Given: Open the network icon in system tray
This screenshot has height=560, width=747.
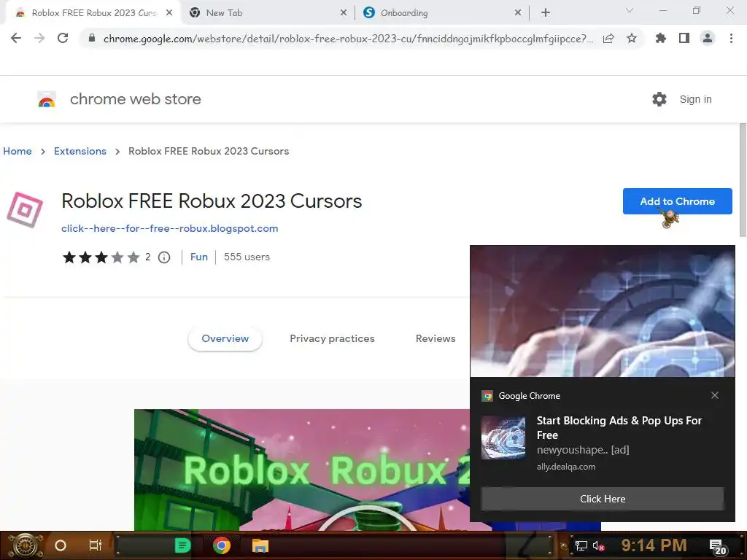Looking at the screenshot, I should [581, 545].
